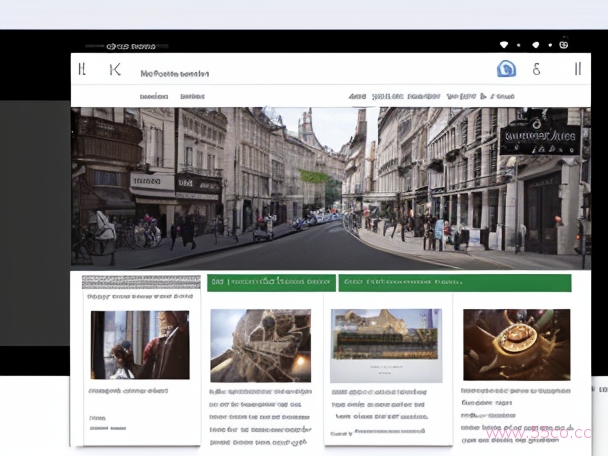Select the first link of the right-side nav group
The height and width of the screenshot is (456, 608).
(x=357, y=97)
